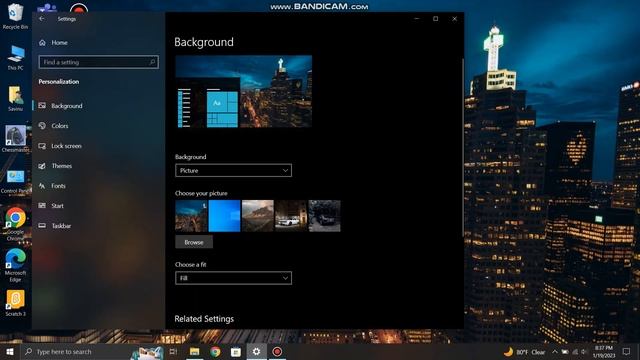Open the Action Center notifications icon
Viewport: 640px width, 360px height.
(627, 352)
